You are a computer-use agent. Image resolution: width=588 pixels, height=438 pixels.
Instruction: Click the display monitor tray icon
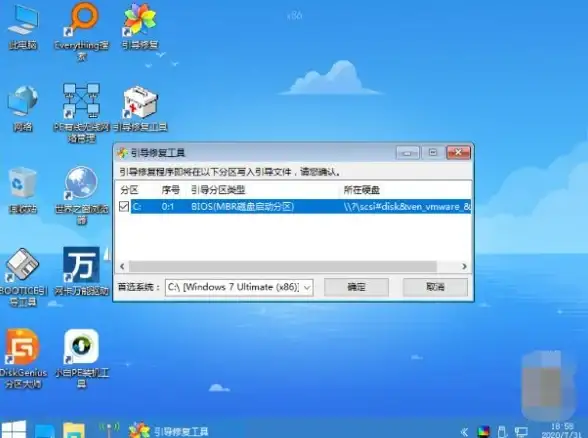521,432
